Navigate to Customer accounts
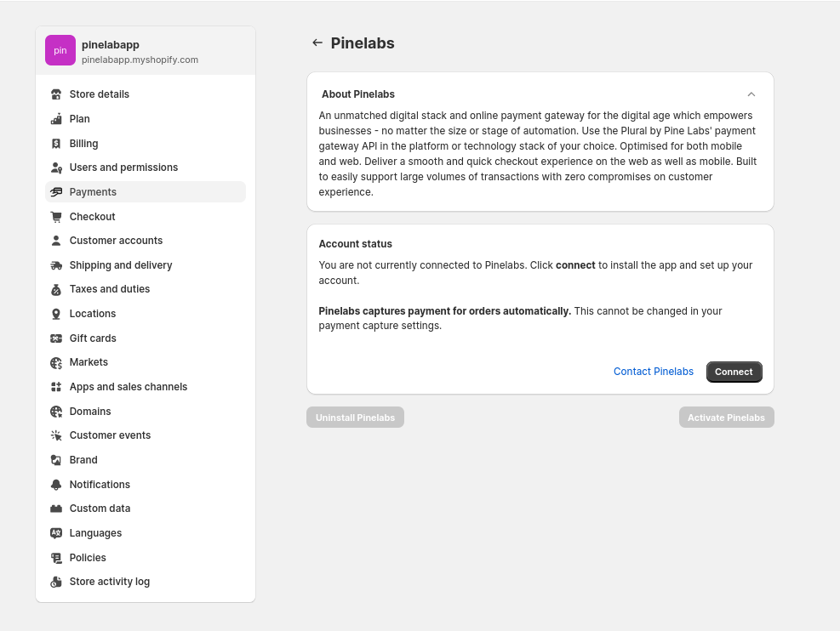This screenshot has height=631, width=840. (x=146, y=241)
